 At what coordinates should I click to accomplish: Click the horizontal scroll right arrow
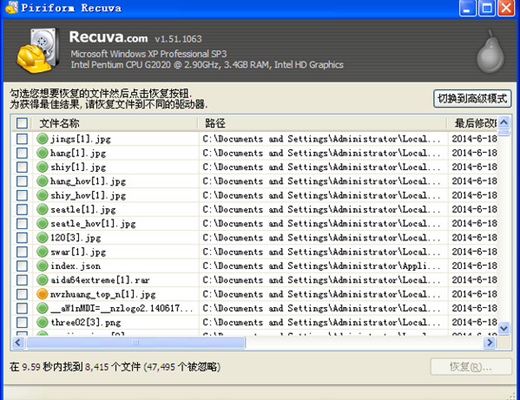(490, 342)
